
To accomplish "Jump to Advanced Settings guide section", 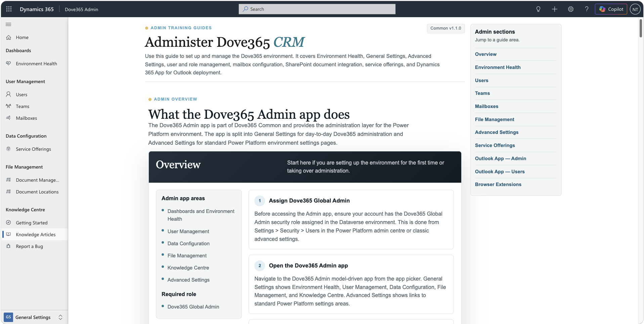I will (497, 132).
